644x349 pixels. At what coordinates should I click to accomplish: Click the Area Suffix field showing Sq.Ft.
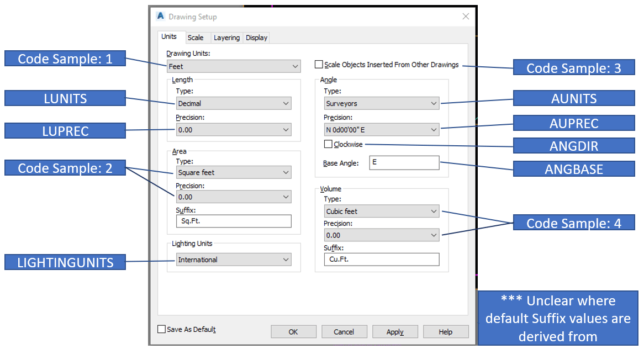(x=233, y=221)
